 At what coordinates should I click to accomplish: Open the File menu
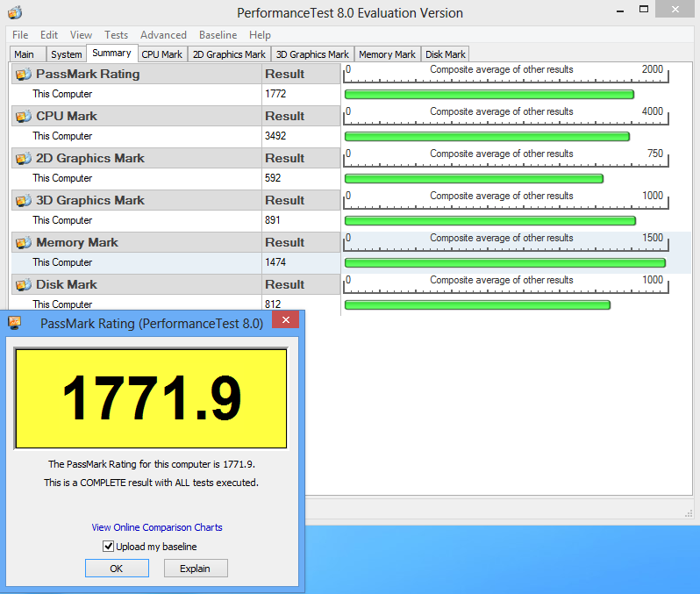coord(20,35)
